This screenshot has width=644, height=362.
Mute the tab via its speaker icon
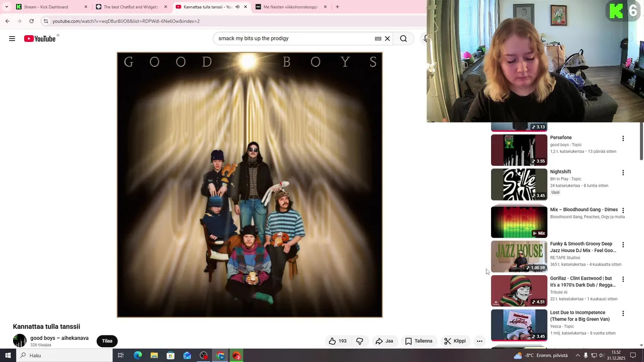point(237,7)
